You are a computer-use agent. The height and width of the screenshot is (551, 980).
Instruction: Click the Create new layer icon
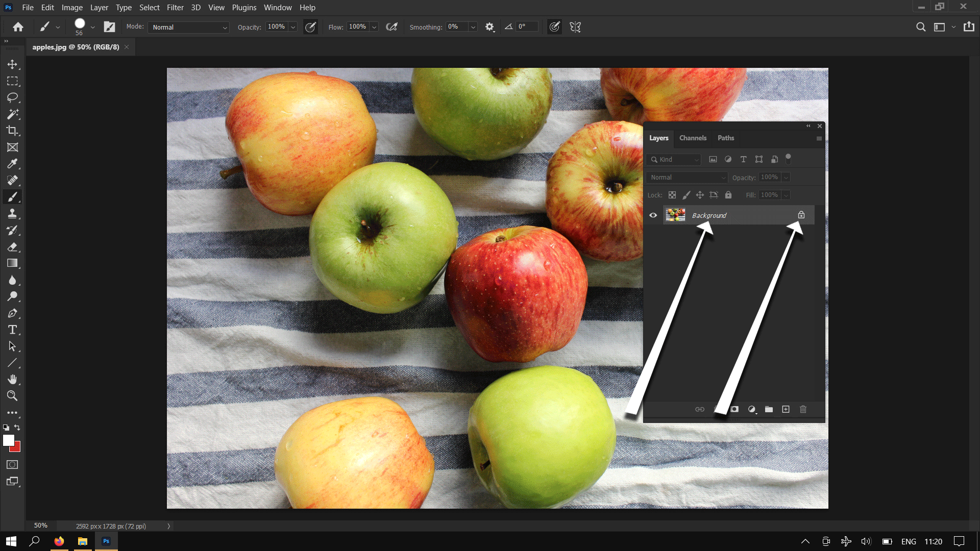[786, 409]
